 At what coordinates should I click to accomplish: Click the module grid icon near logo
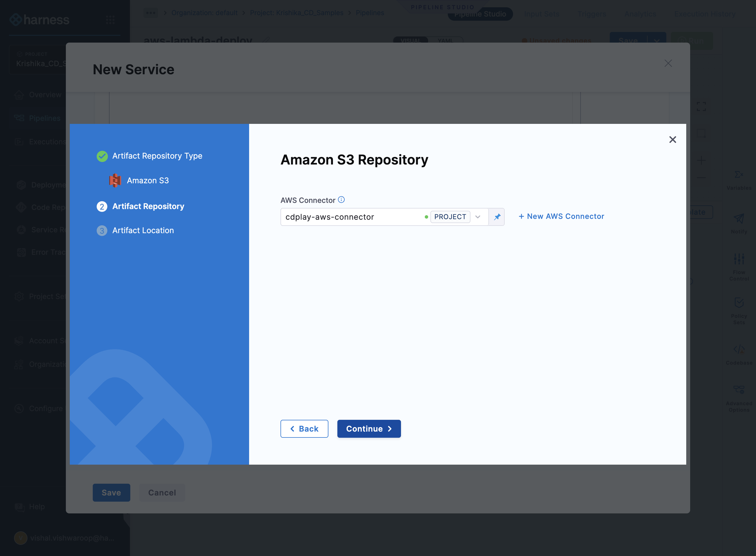(x=110, y=20)
